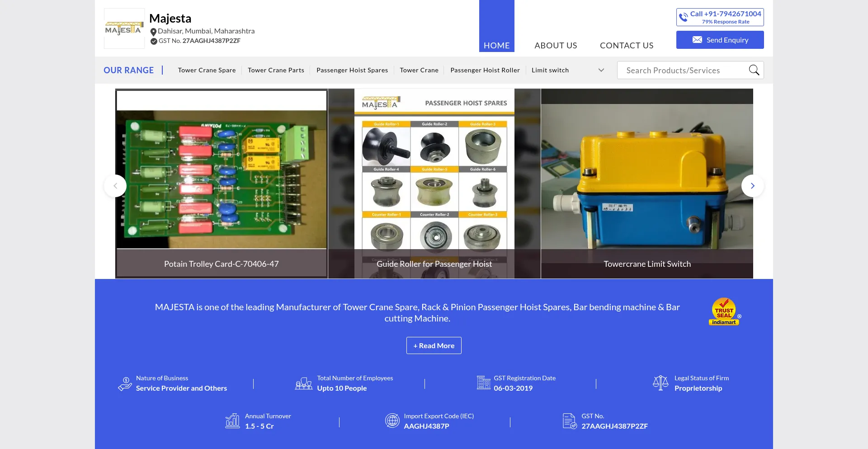Click the Proprietorship legal status value

(698, 388)
